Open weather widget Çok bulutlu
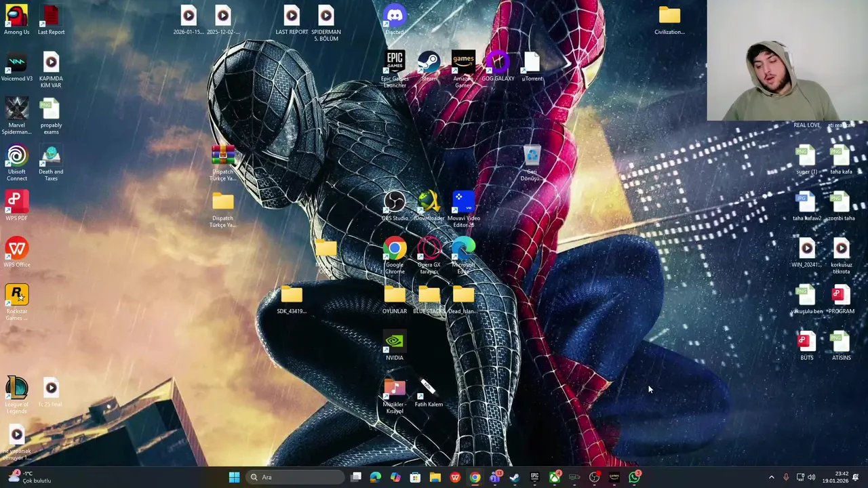 coord(28,477)
